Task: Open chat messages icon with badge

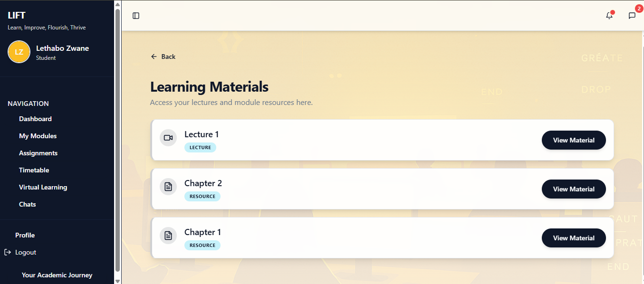Action: [x=632, y=16]
